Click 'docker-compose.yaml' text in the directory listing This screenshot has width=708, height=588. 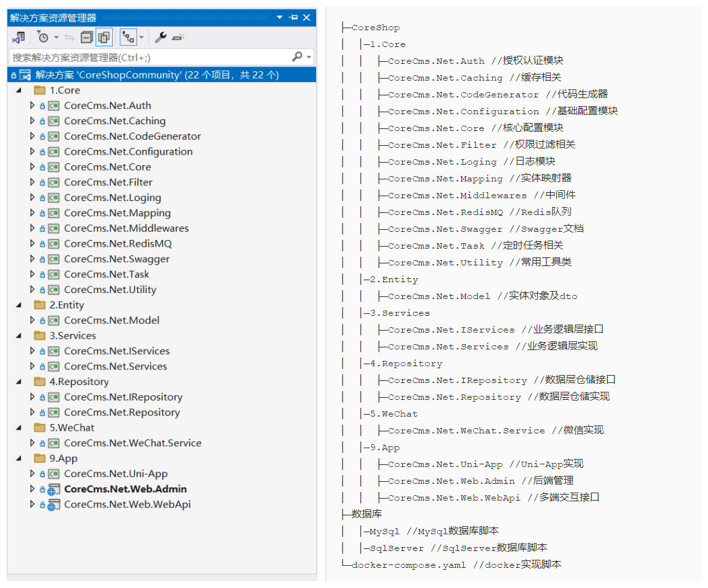pyautogui.click(x=409, y=565)
